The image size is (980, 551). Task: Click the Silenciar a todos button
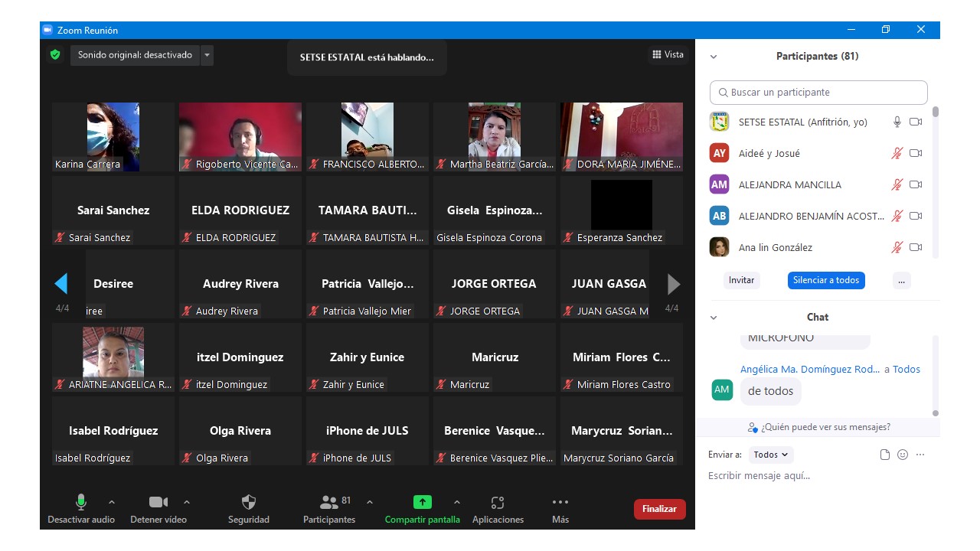point(826,280)
